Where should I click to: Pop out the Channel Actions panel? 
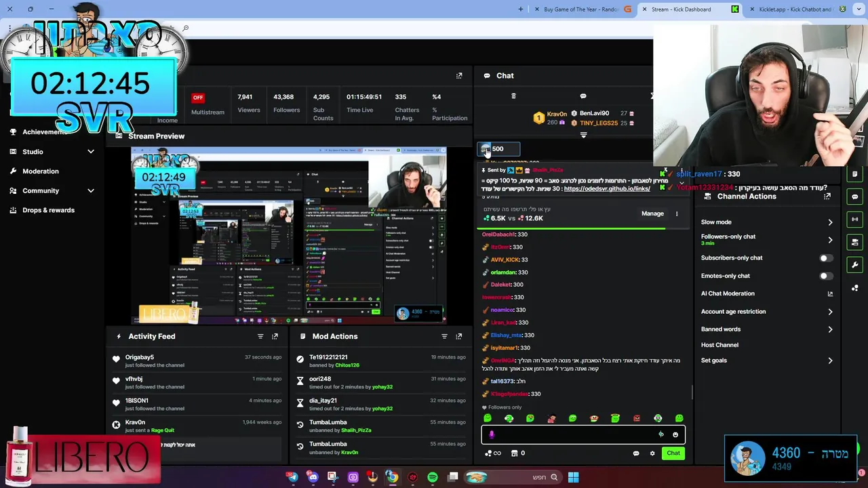[827, 197]
